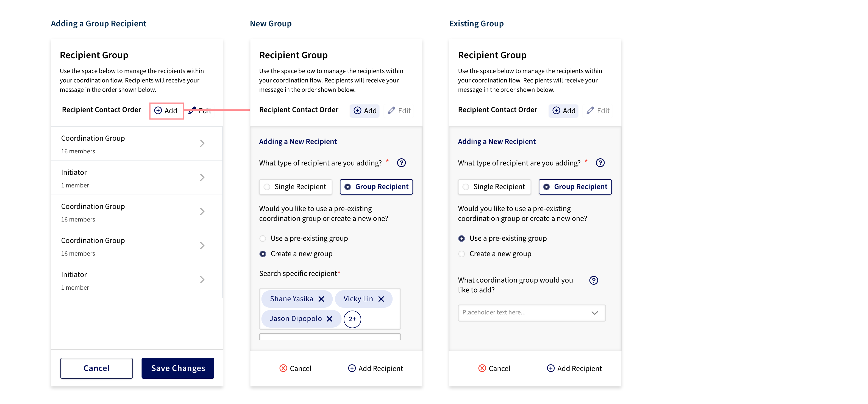This screenshot has width=868, height=404.
Task: Open help icon next to coordination group question
Action: click(594, 280)
